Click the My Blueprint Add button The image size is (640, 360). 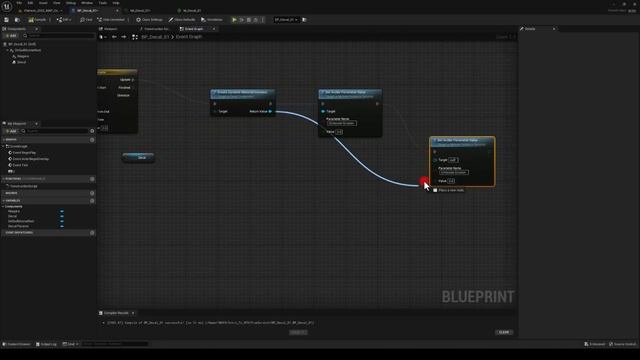pos(11,131)
